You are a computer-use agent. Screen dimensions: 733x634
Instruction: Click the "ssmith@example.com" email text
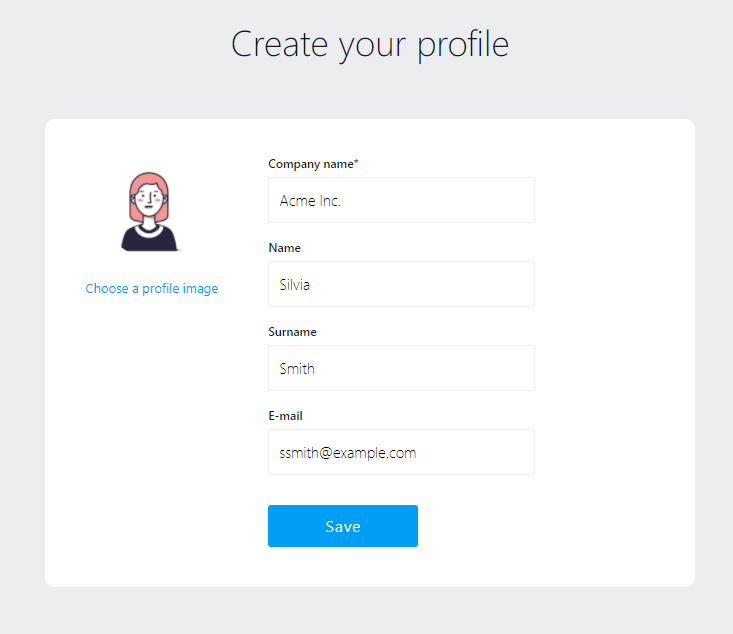[x=348, y=453]
